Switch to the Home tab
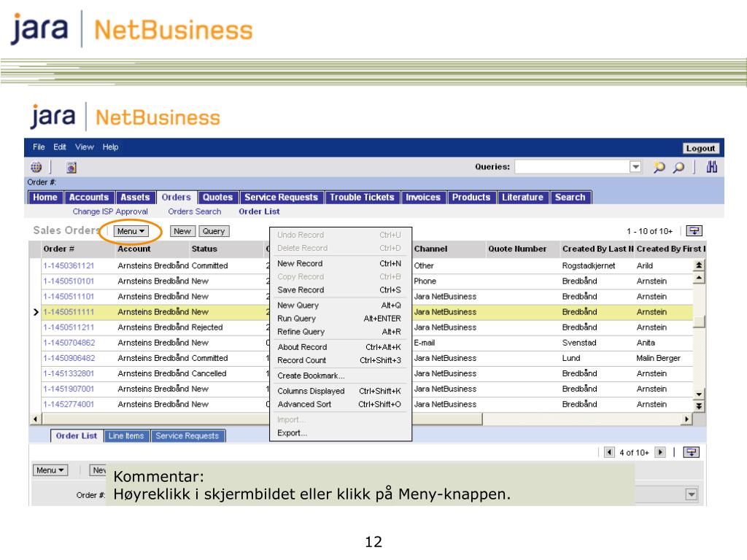The width and height of the screenshot is (747, 560). click(44, 197)
